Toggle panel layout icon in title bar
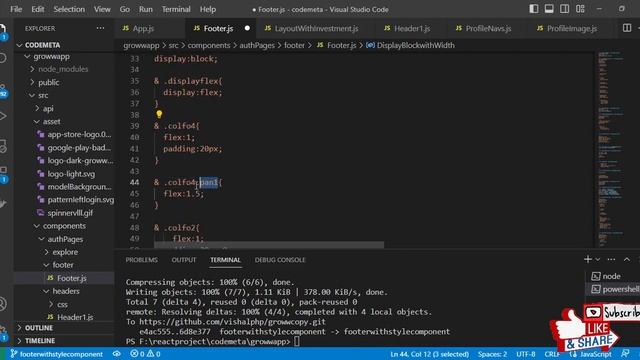640x360 pixels. [x=549, y=9]
